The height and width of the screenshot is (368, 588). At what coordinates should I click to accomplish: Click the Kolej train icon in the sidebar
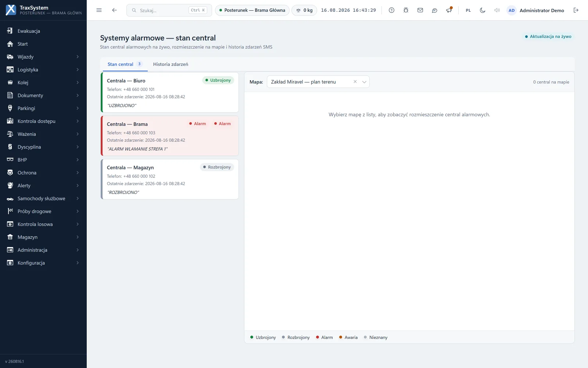(x=10, y=82)
